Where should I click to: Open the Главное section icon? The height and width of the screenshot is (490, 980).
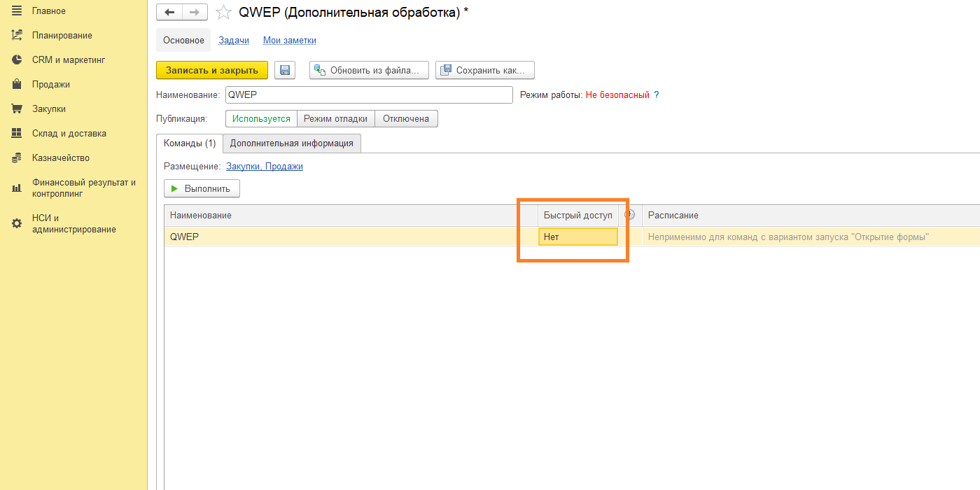(x=17, y=11)
